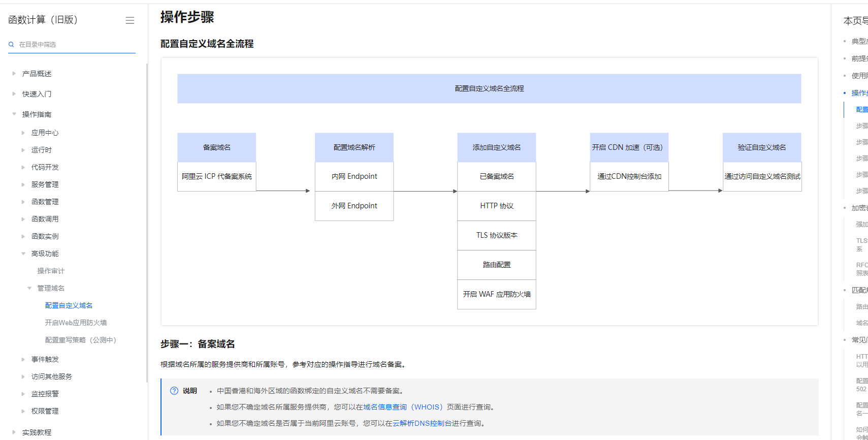Viewport: 868px width, 440px height.
Task: Expand the 代码开发 section arrow
Action: [23, 167]
